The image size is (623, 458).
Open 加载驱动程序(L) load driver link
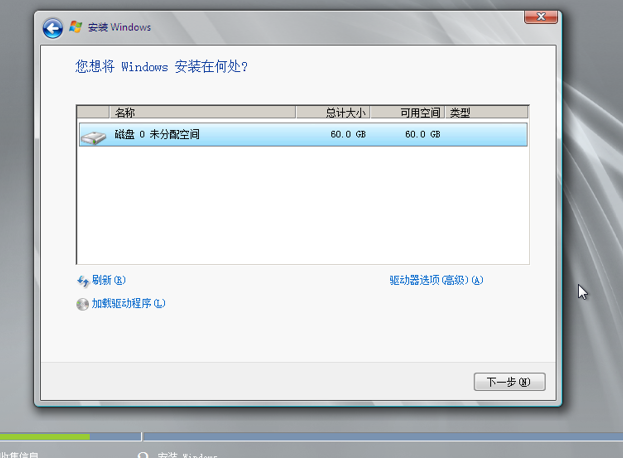tap(128, 303)
